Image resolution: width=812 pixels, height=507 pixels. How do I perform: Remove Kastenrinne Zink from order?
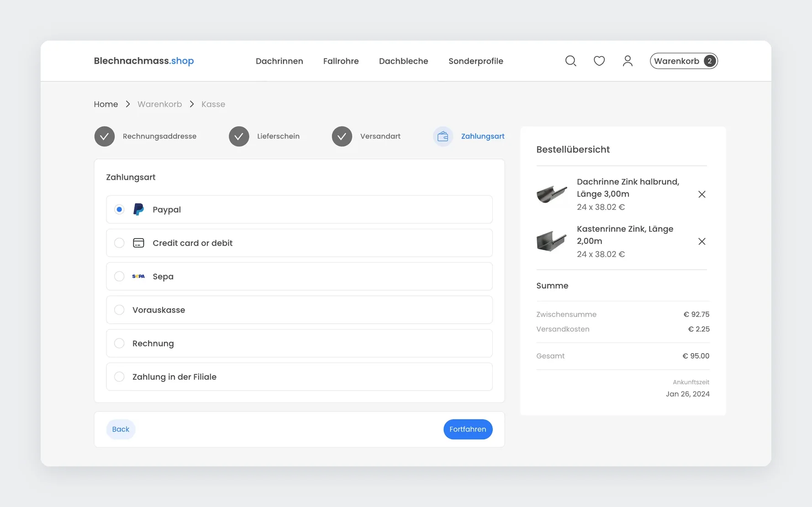(701, 241)
